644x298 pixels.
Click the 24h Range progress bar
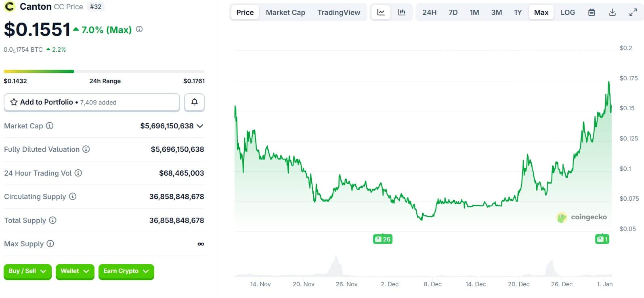click(104, 71)
